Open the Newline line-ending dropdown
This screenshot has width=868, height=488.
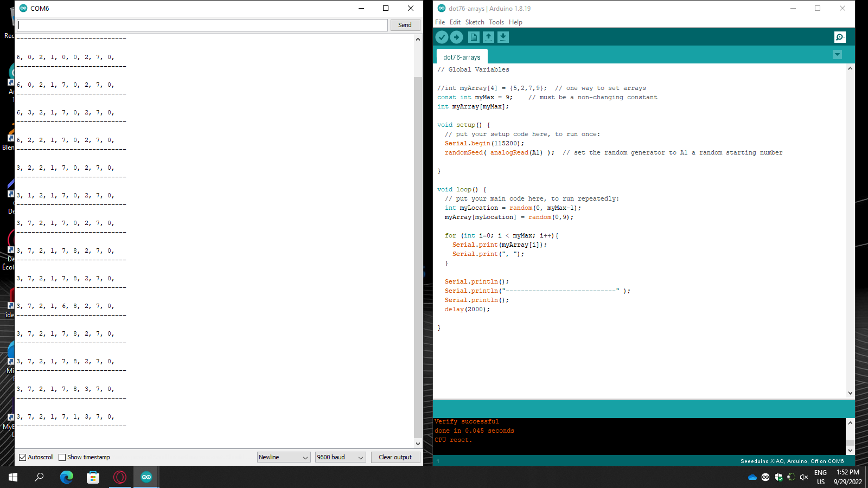click(284, 457)
